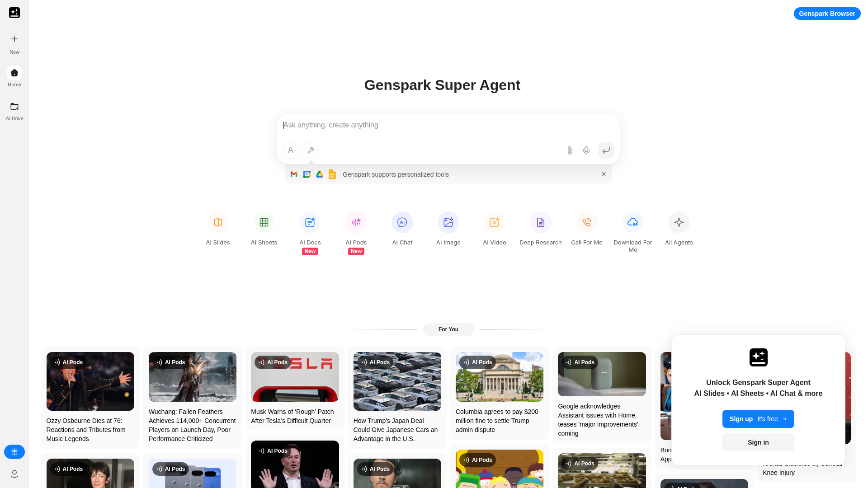Click the gift icon in sidebar
The width and height of the screenshot is (868, 488).
14,452
